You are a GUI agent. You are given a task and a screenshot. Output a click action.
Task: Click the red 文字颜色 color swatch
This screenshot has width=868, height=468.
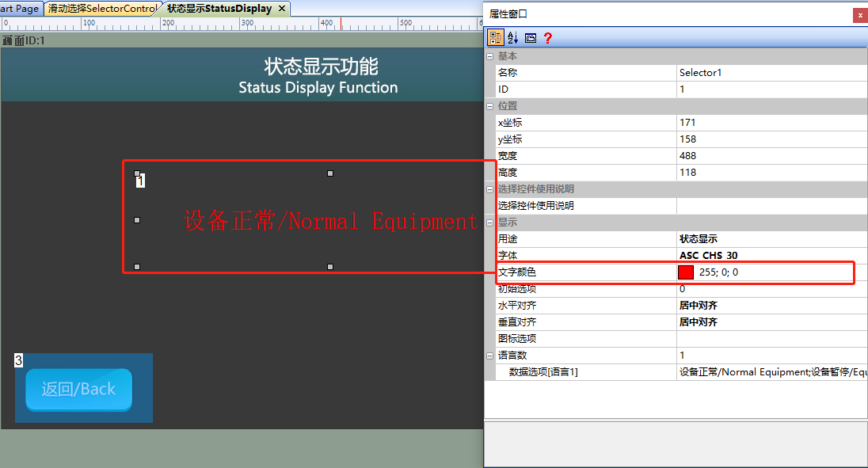(686, 272)
